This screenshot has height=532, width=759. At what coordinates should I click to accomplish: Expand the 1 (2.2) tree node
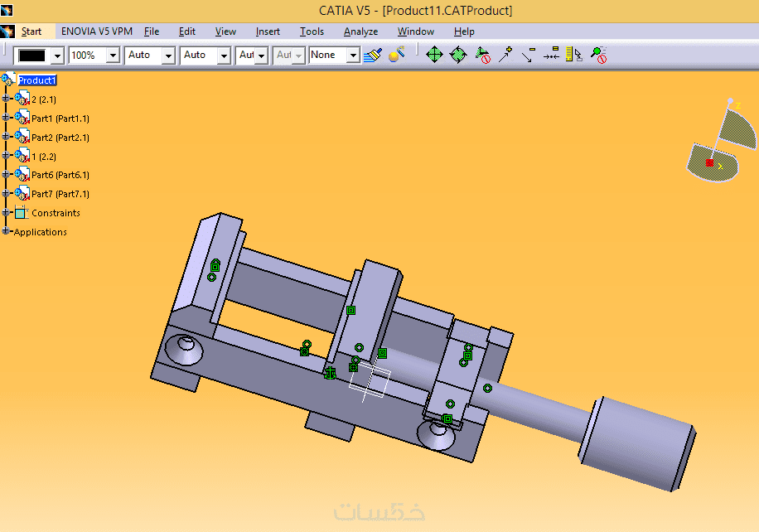coord(6,156)
